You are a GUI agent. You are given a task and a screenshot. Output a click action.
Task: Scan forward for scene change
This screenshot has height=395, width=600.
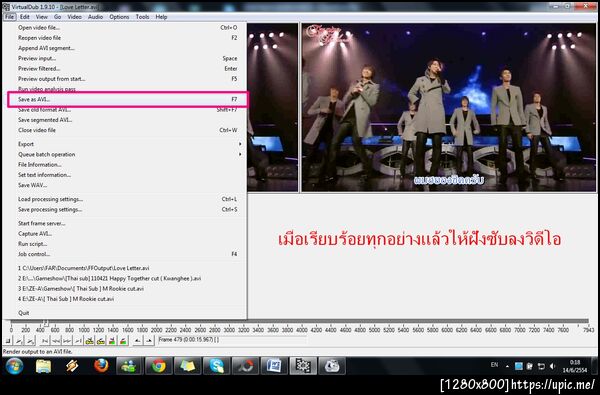(122, 341)
